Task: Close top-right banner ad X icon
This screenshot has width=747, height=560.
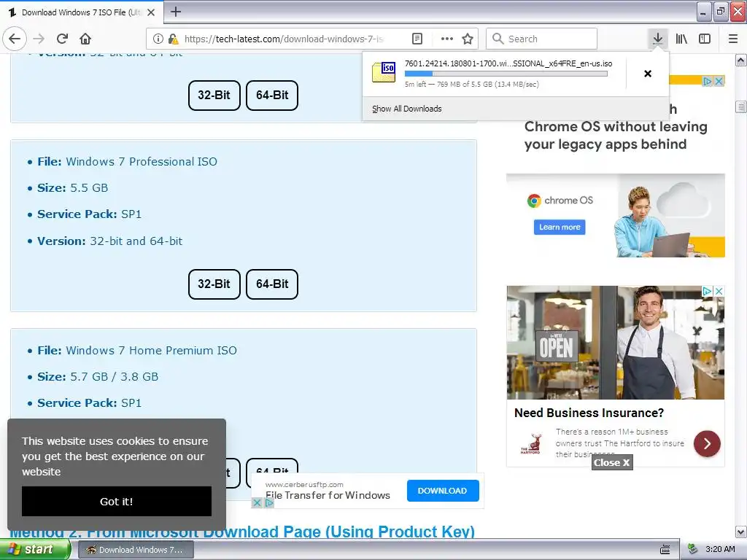Action: pyautogui.click(x=719, y=81)
